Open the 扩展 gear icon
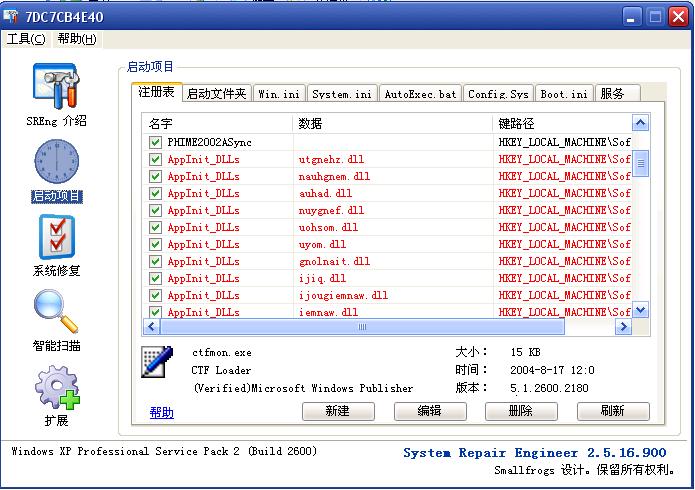The width and height of the screenshot is (695, 490). [x=57, y=387]
